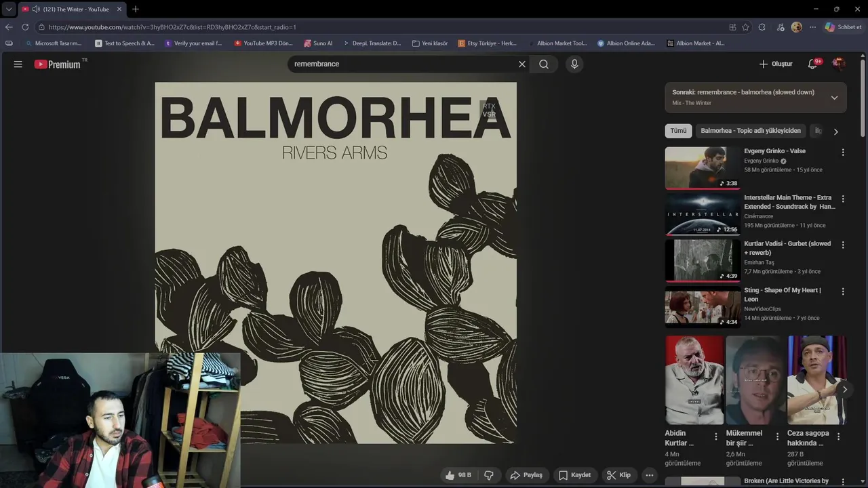The image size is (868, 488).
Task: Open Suno AI bookmark
Action: click(x=318, y=43)
